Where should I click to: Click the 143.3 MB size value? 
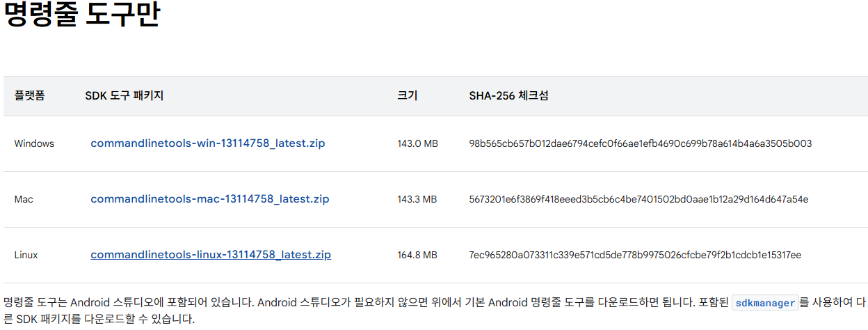417,199
